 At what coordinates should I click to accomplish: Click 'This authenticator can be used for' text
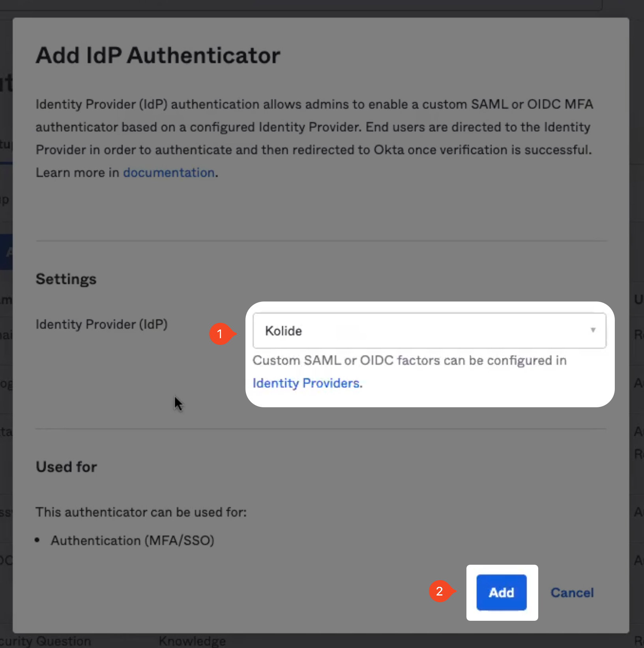(x=141, y=512)
